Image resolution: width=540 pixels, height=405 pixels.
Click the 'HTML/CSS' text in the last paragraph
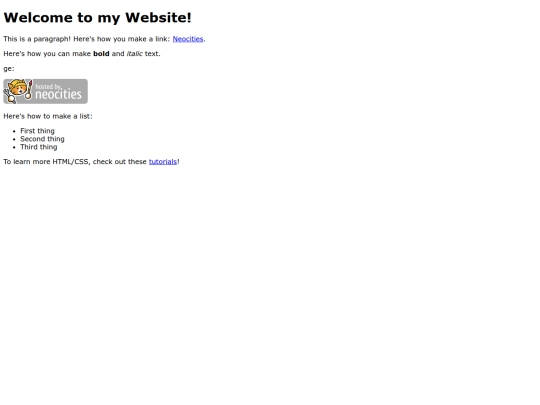click(71, 162)
